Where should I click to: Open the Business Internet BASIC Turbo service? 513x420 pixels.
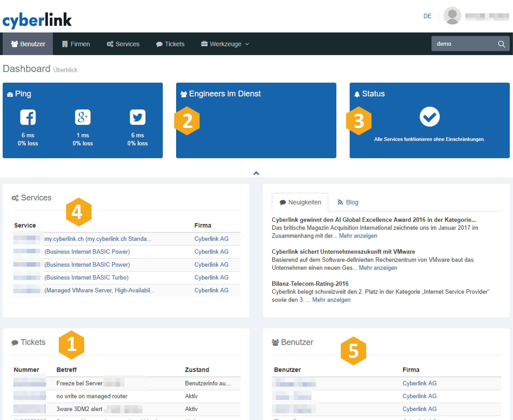86,278
